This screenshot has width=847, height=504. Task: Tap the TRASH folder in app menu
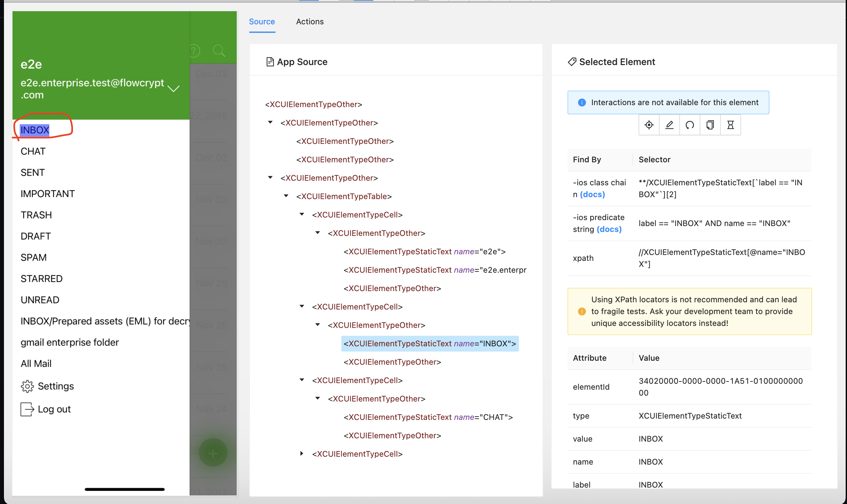pos(36,215)
